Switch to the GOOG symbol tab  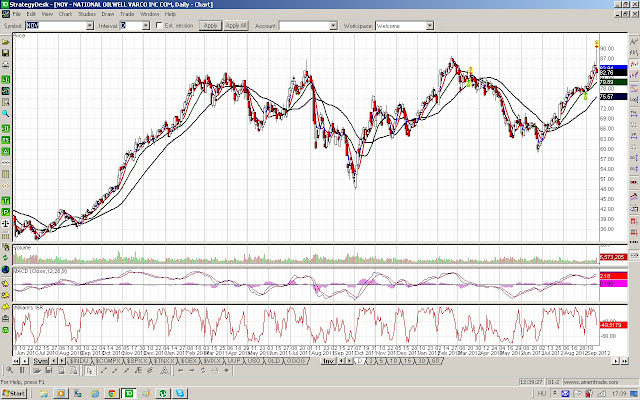[x=296, y=361]
